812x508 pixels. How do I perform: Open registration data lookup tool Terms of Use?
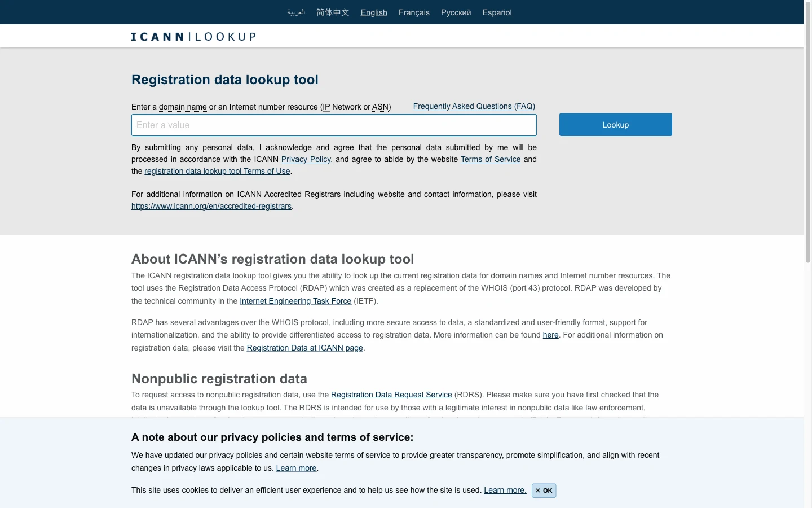217,171
